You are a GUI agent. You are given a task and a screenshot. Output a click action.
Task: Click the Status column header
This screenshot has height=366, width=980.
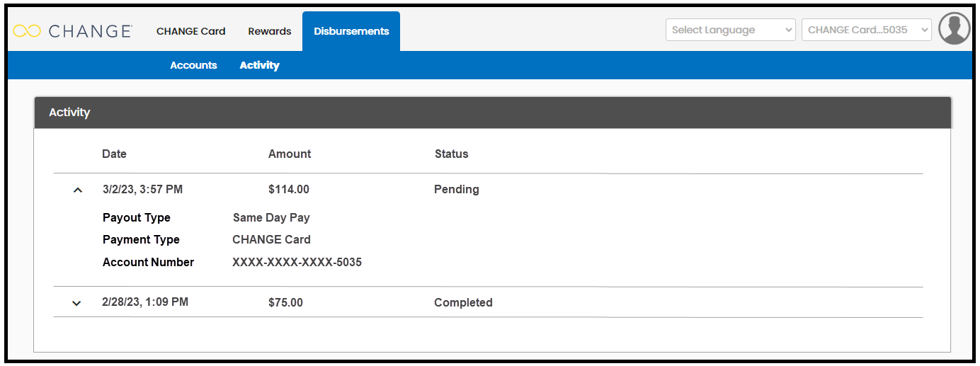coord(452,154)
